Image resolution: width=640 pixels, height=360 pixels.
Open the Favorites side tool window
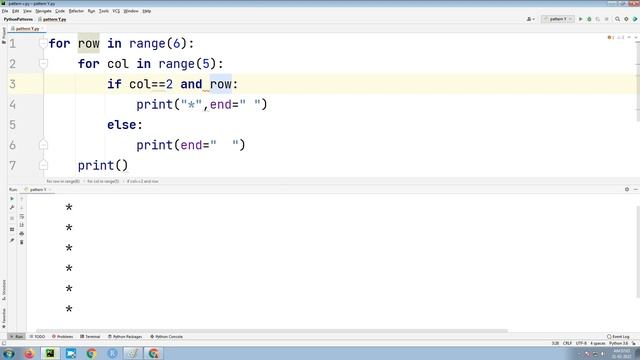pyautogui.click(x=4, y=318)
